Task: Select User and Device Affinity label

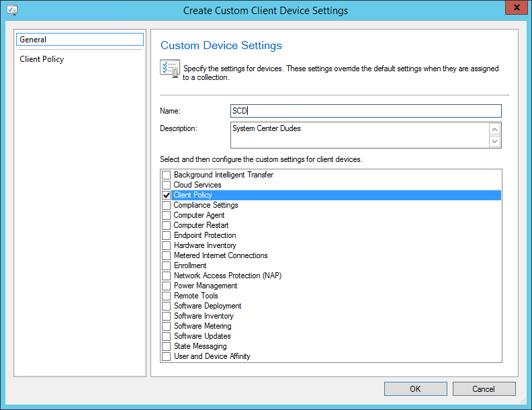Action: (212, 356)
